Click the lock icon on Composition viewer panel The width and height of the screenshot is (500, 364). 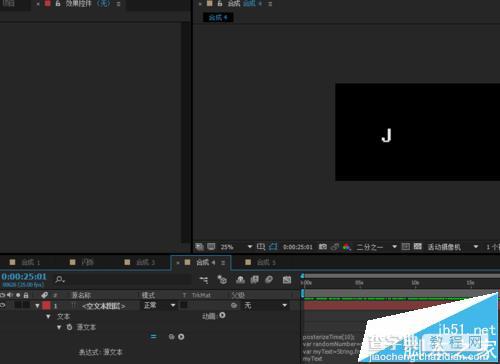[x=220, y=4]
